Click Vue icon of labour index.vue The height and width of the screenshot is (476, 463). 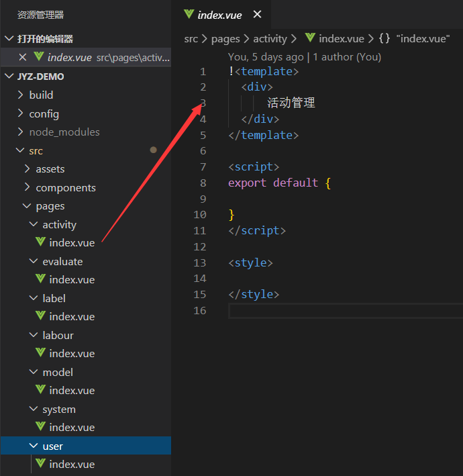[40, 352]
